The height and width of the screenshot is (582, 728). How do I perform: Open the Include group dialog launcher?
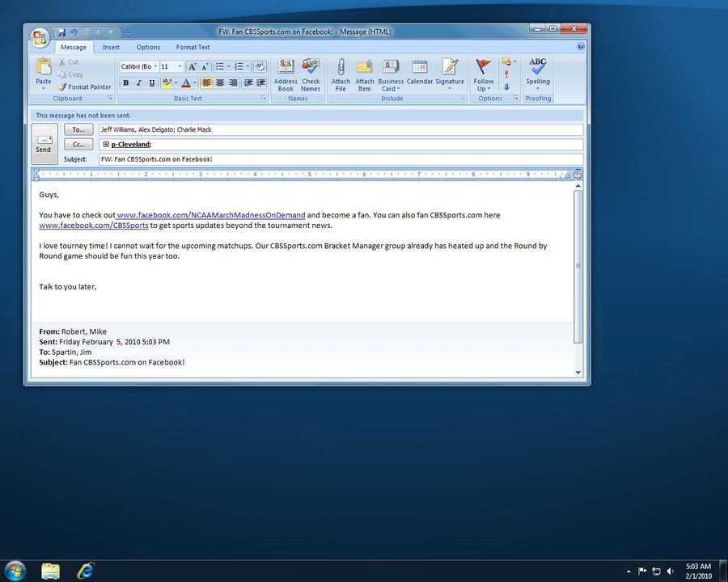coord(463,98)
